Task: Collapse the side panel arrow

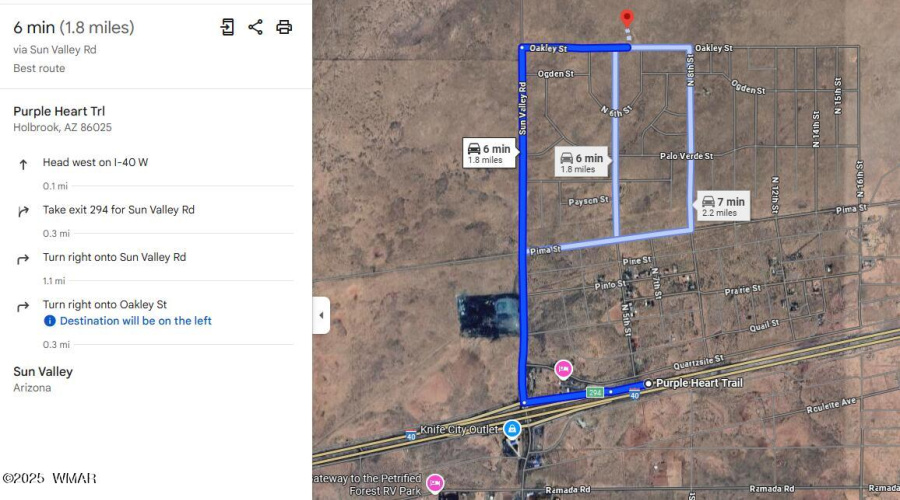Action: point(321,315)
